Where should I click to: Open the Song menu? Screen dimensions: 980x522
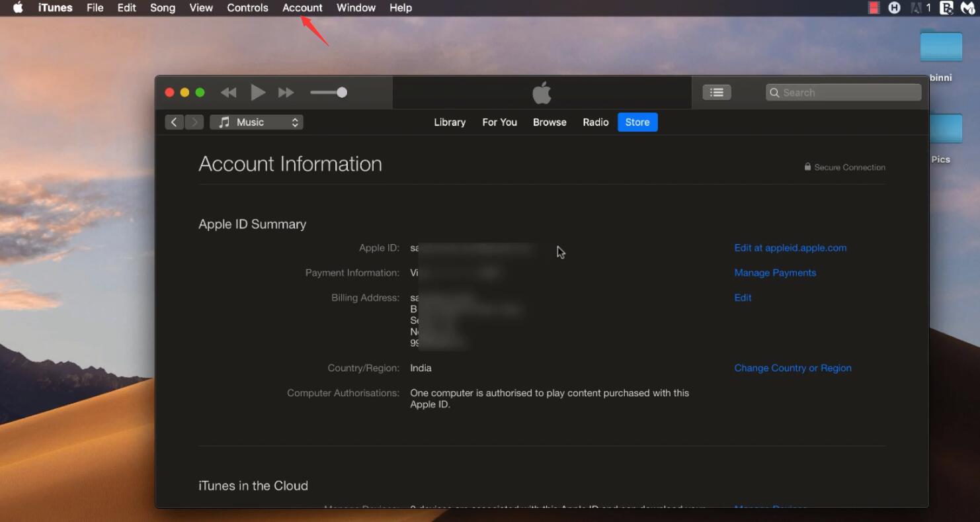pyautogui.click(x=163, y=8)
